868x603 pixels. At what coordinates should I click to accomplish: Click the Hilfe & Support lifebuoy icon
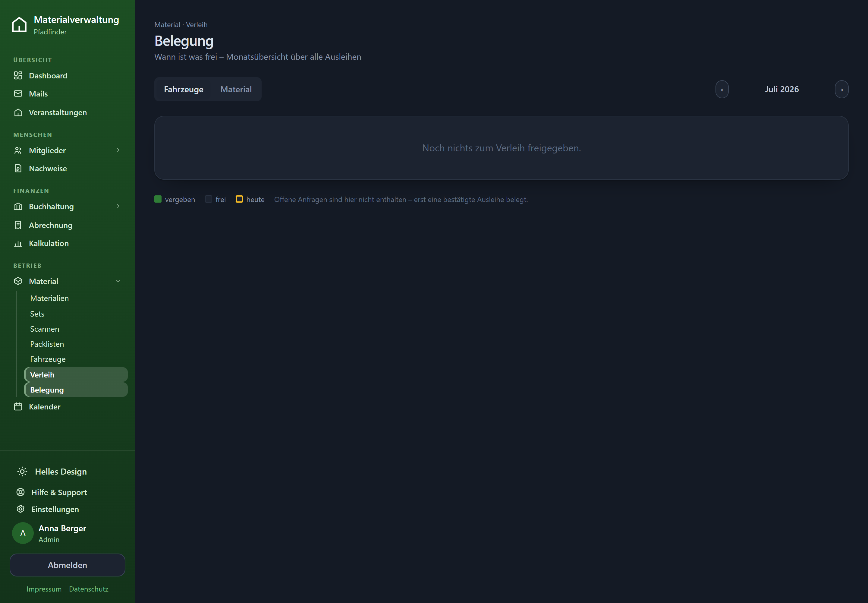21,492
